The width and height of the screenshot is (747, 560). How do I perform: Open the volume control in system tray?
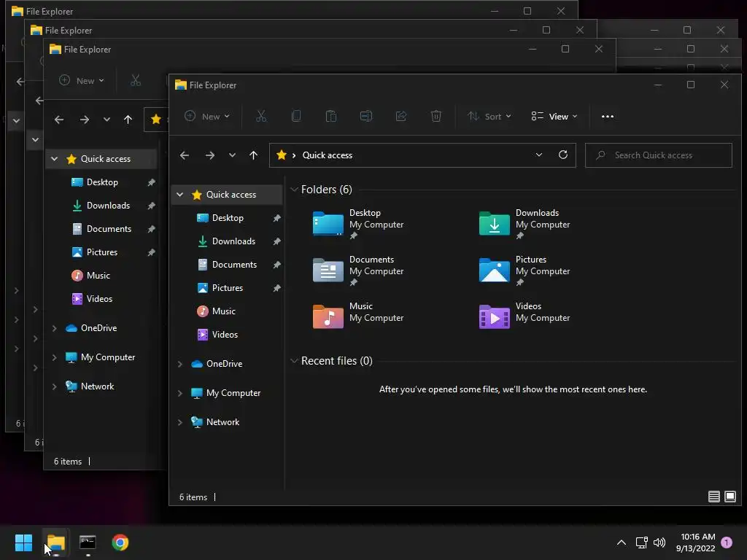pos(659,542)
